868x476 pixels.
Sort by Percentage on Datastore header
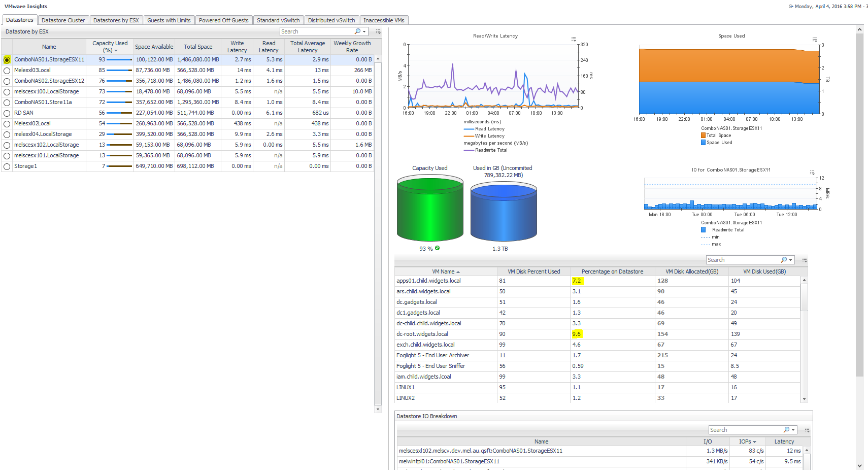tap(612, 271)
